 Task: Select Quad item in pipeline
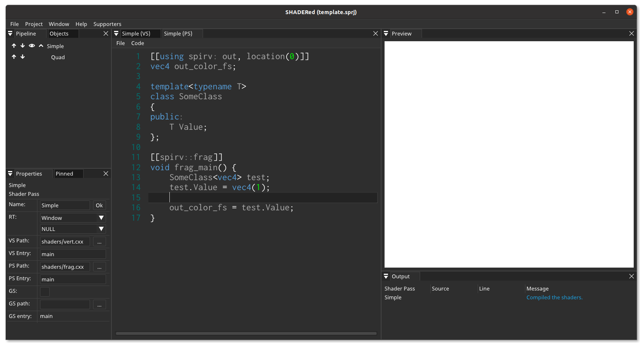click(x=58, y=57)
